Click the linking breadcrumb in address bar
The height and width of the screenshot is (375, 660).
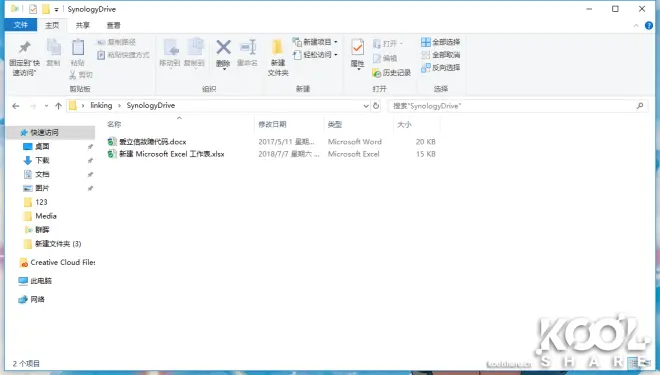coord(101,105)
